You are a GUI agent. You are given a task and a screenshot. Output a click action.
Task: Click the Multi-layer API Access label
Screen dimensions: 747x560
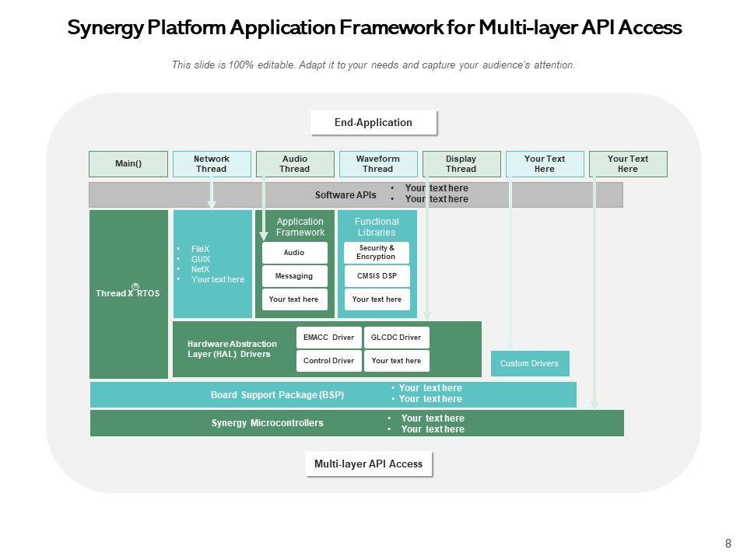click(x=369, y=464)
